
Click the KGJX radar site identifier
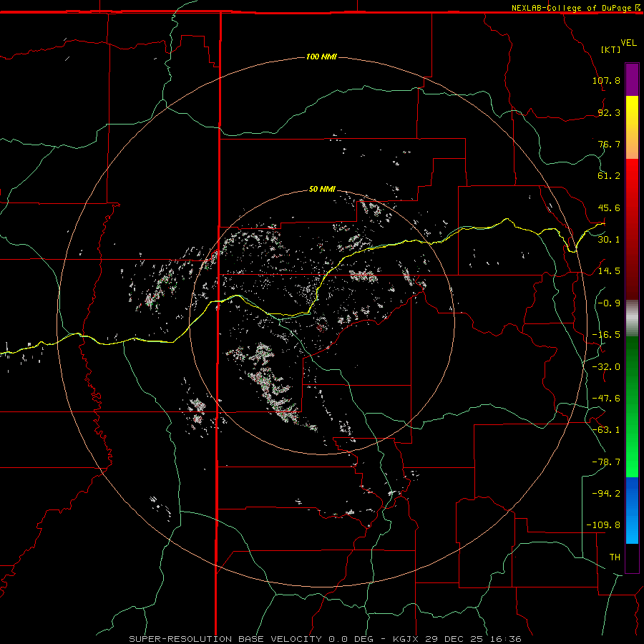406,639
